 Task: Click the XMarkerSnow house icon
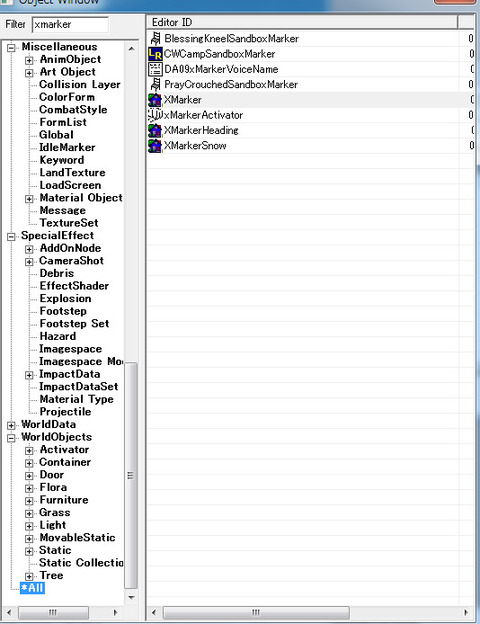coord(155,146)
